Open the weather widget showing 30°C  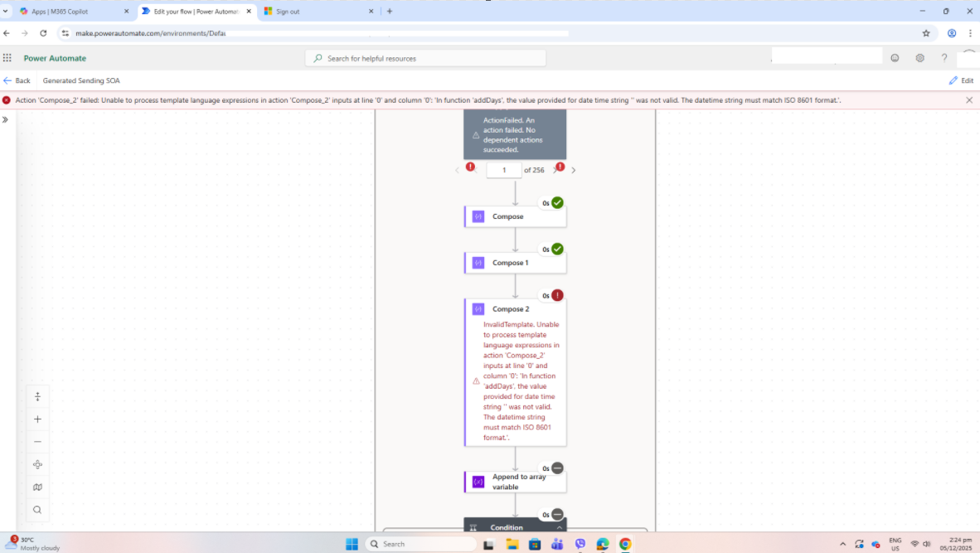click(x=32, y=544)
